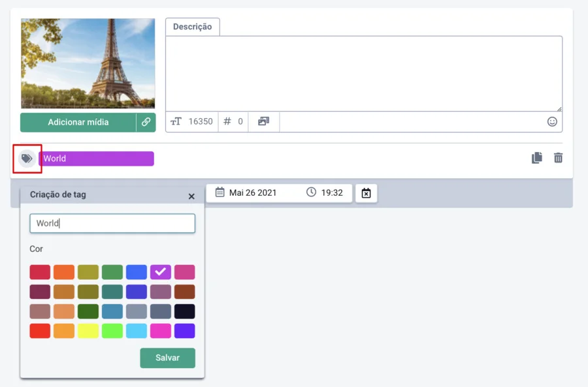Click the media gallery icon in description toolbar
588x387 pixels.
[263, 121]
